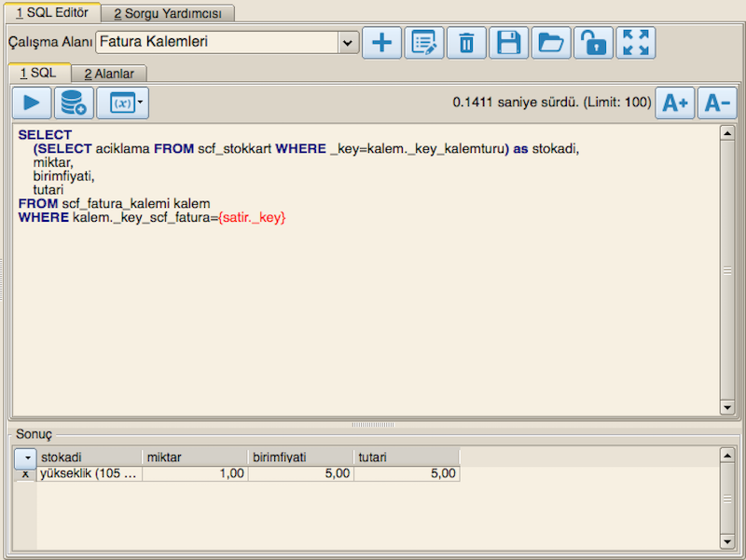Click the database add icon
This screenshot has height=560, width=746.
73,102
